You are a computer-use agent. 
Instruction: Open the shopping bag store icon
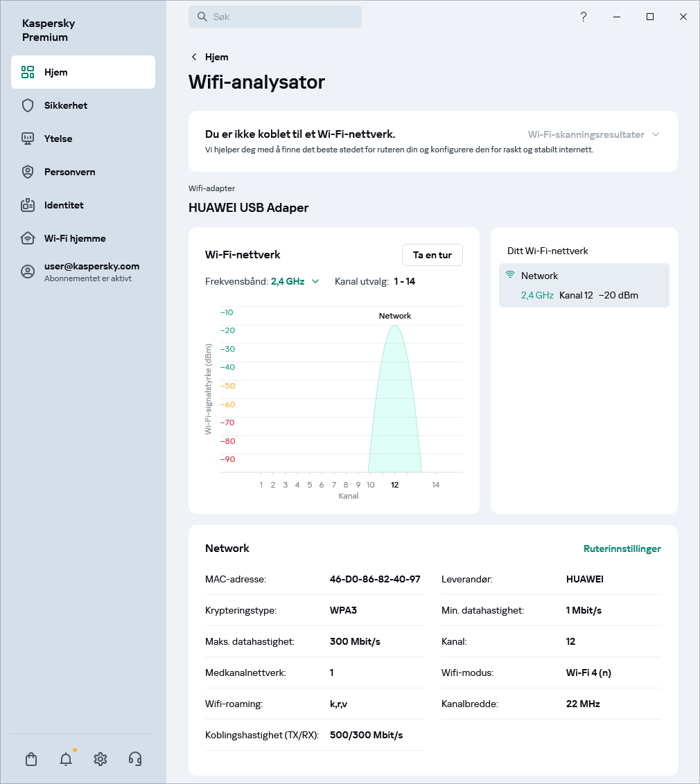[x=31, y=759]
